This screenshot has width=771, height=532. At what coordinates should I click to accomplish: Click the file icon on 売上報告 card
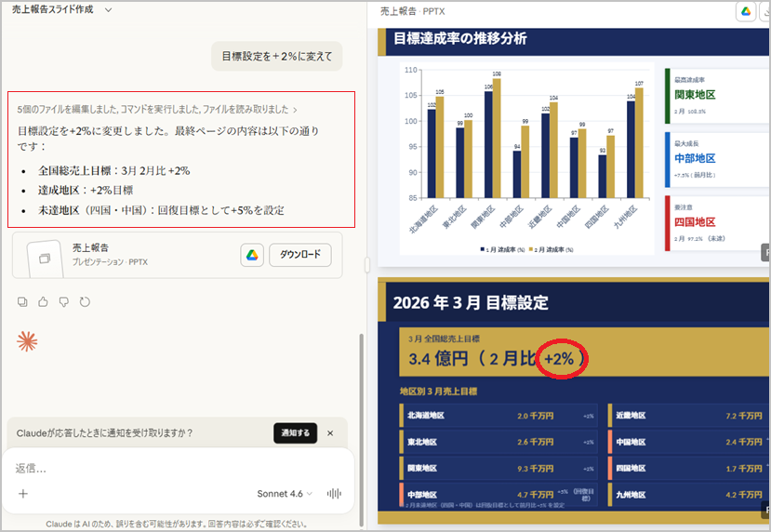click(41, 256)
